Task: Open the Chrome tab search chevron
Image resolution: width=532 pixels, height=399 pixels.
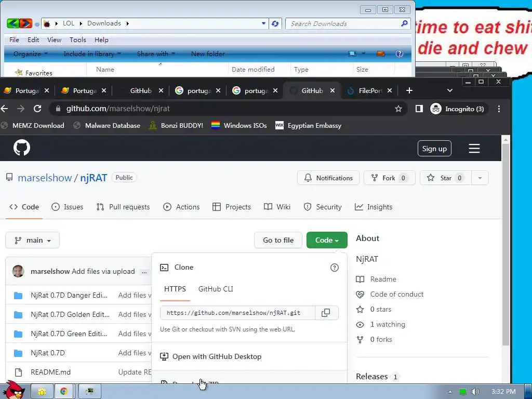Action: 449,90
